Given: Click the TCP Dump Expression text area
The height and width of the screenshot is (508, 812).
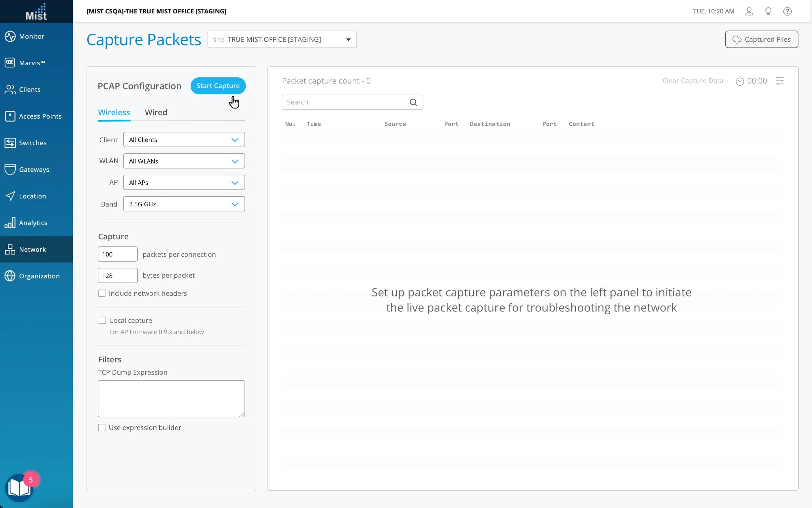Looking at the screenshot, I should [x=171, y=398].
